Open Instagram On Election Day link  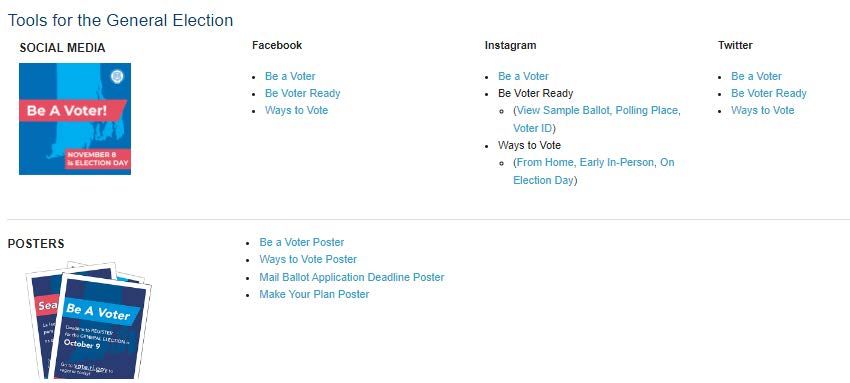click(x=594, y=171)
